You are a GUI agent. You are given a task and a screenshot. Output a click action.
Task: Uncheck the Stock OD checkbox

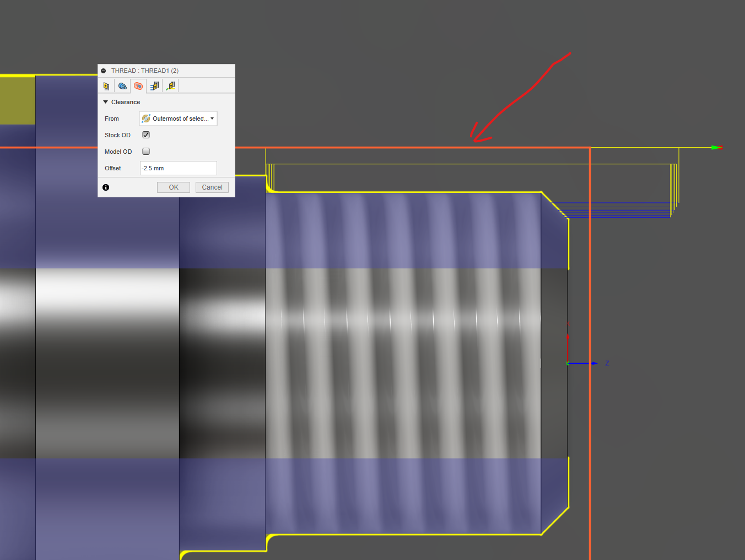click(146, 134)
